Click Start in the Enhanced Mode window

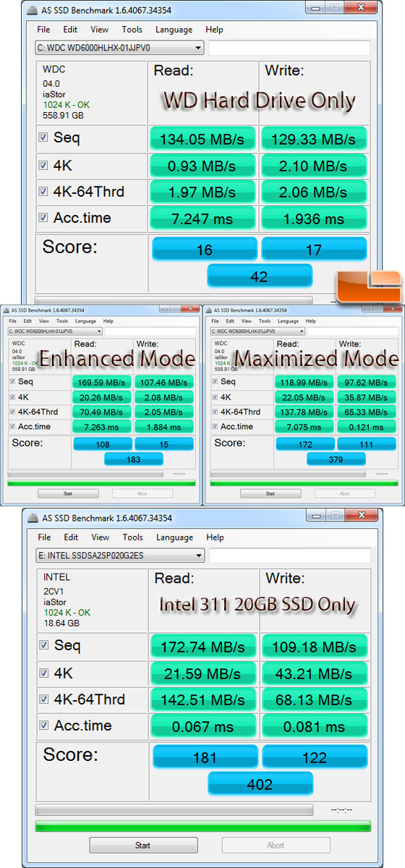(x=68, y=493)
